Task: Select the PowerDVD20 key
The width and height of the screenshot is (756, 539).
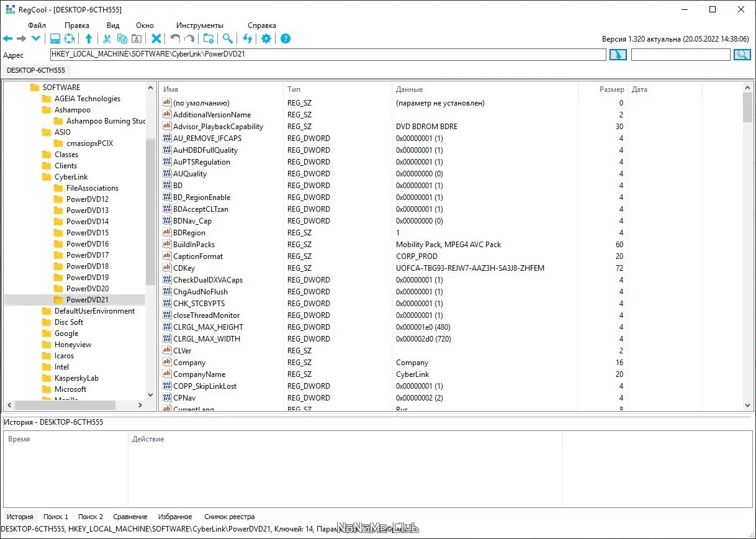Action: click(88, 289)
